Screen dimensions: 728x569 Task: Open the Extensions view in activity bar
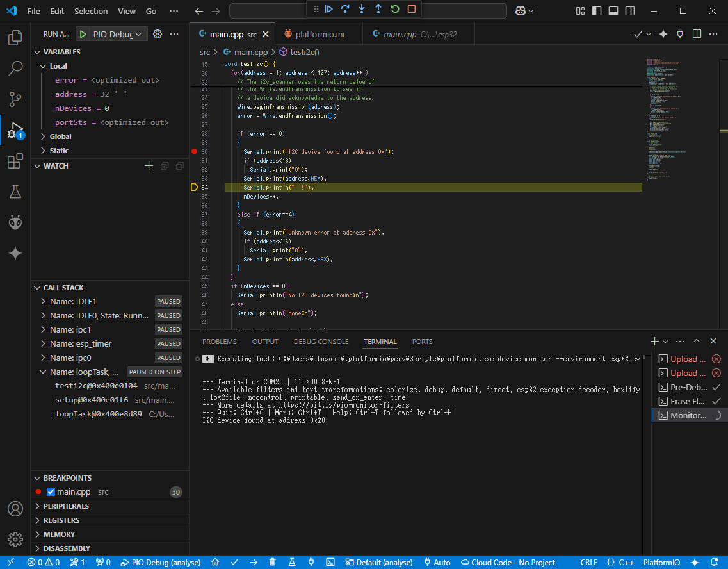click(x=15, y=161)
